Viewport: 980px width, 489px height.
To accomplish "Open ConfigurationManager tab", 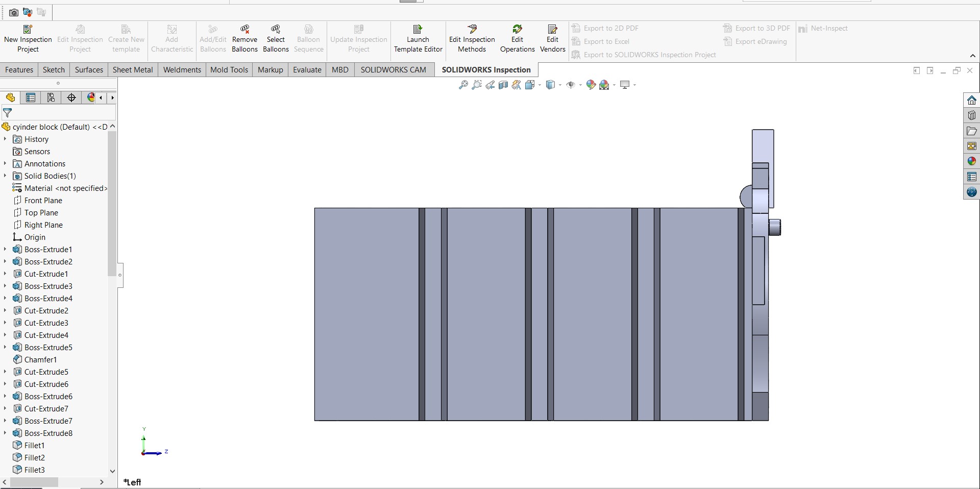I will click(51, 97).
